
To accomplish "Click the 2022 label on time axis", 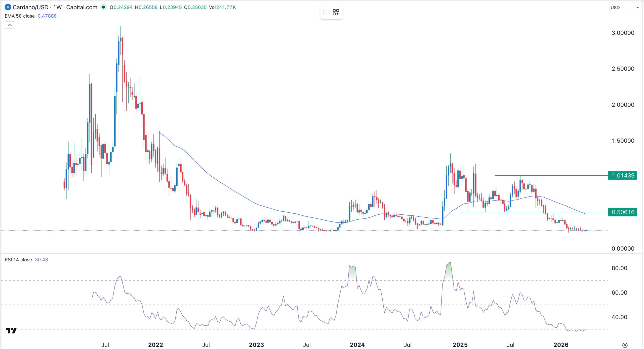I will coord(155,345).
